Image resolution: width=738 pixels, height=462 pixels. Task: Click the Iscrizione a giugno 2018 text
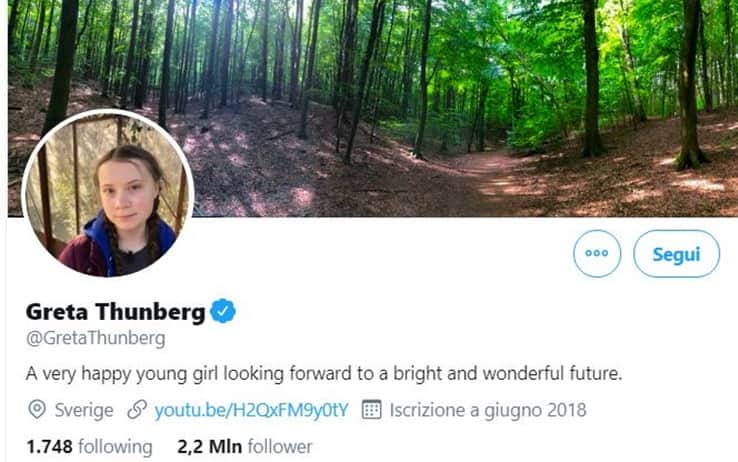488,410
